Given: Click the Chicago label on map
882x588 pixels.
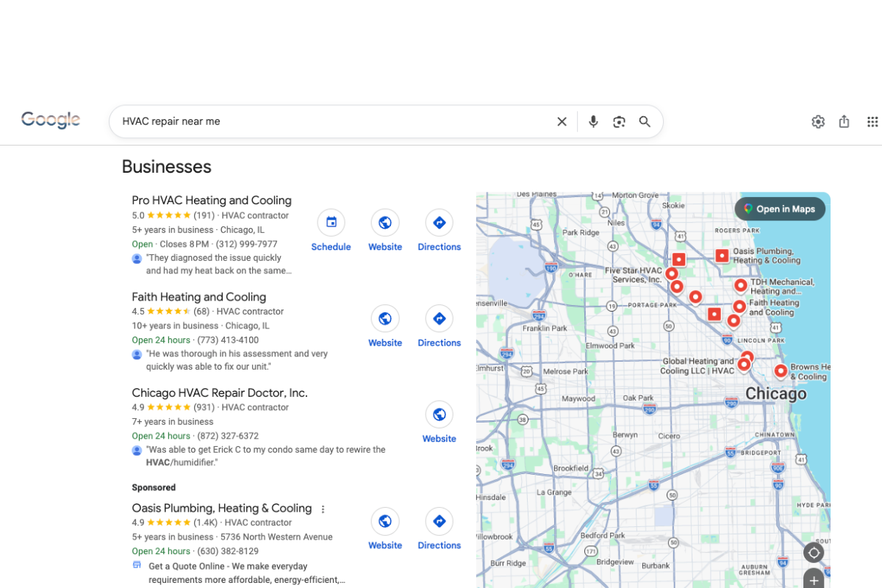Looking at the screenshot, I should [776, 394].
